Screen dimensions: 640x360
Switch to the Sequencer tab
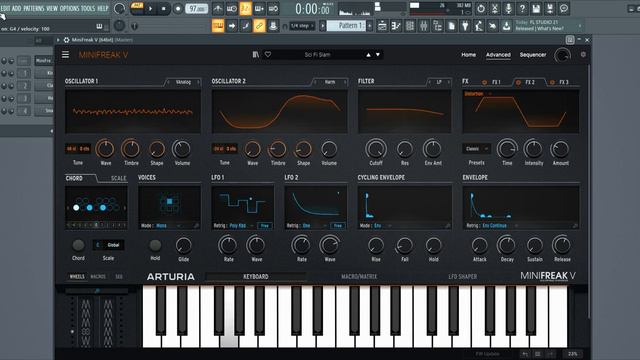[x=533, y=55]
